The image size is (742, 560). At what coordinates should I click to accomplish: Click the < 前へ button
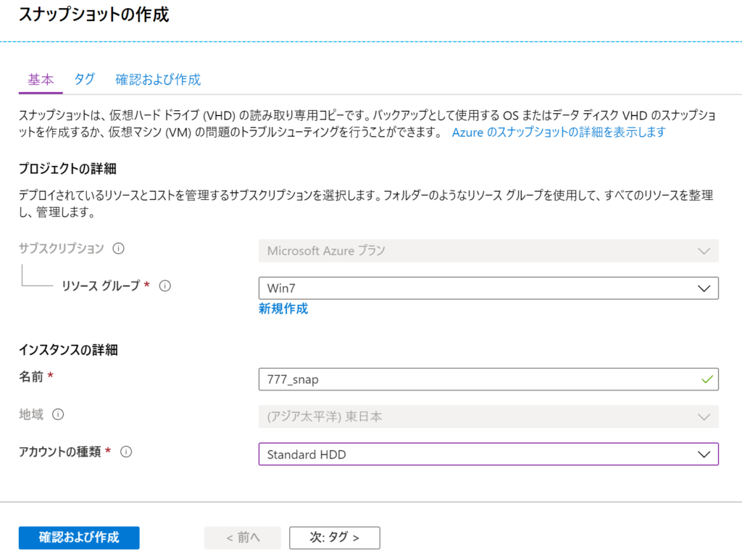243,538
